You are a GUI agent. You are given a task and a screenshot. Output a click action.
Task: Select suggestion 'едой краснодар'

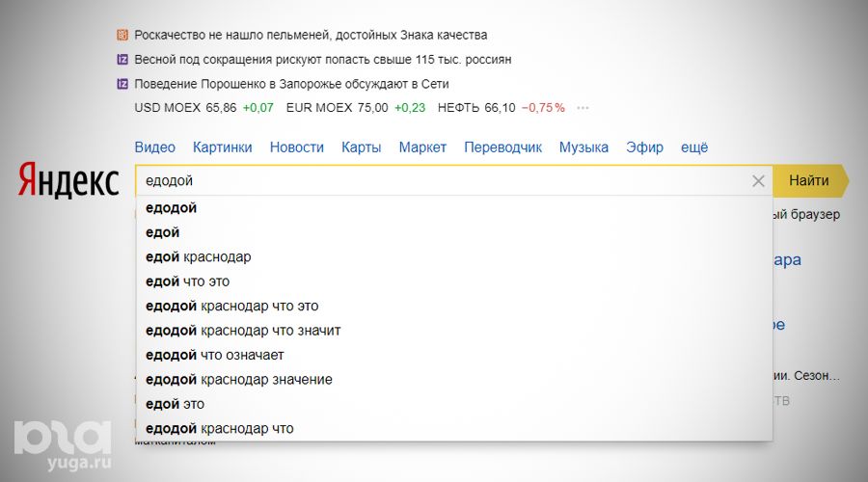(x=198, y=257)
